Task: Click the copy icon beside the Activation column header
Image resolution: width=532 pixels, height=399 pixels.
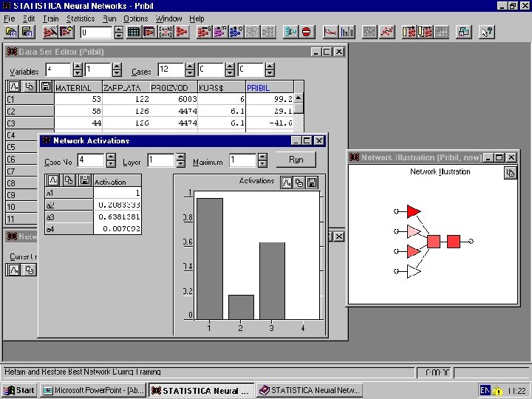Action: [x=69, y=180]
